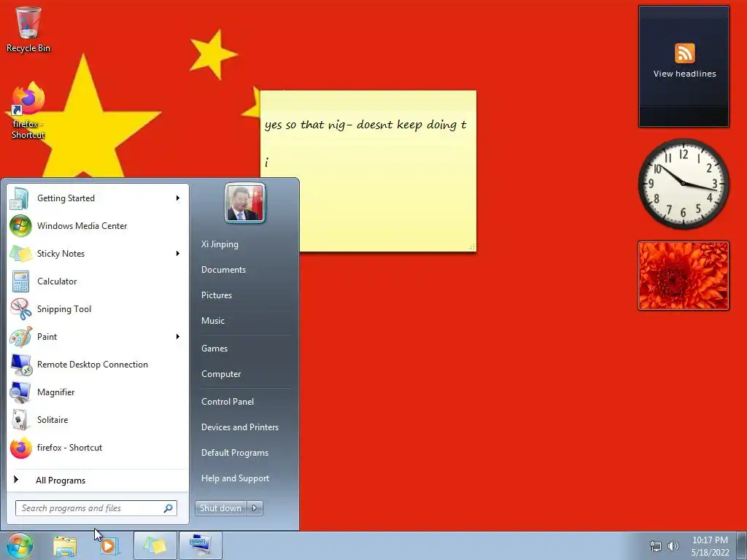Open Windows Explorer from the taskbar

click(65, 545)
